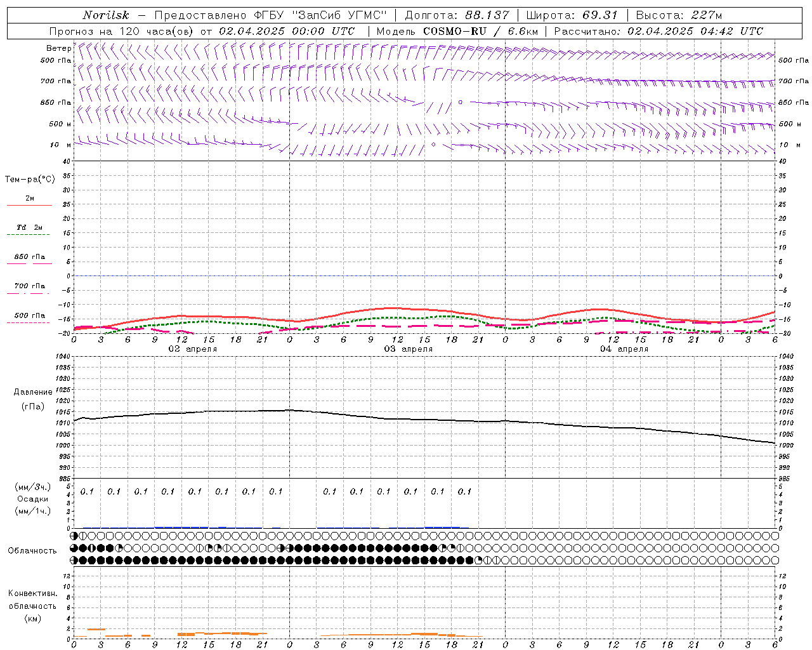Select the 'Долгота: 88.137' longitude text
Viewport: 812px width, 650px height.
(457, 15)
